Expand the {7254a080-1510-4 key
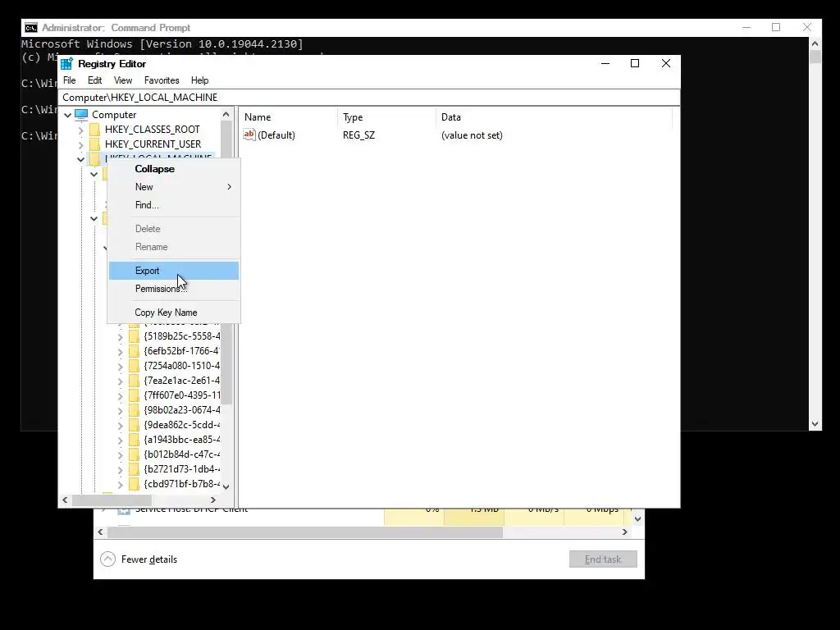Viewport: 840px width, 630px height. click(x=120, y=367)
